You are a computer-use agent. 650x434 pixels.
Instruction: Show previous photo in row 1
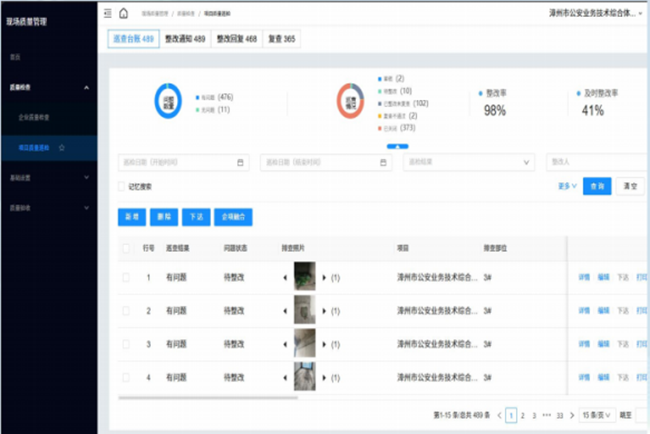pyautogui.click(x=285, y=278)
